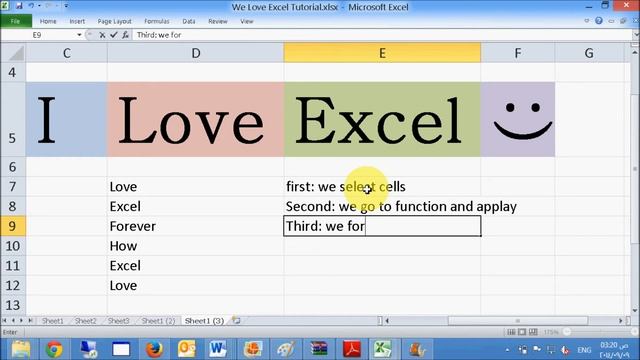Click cell D9 containing 'Forever'
The image size is (640, 360).
click(196, 226)
